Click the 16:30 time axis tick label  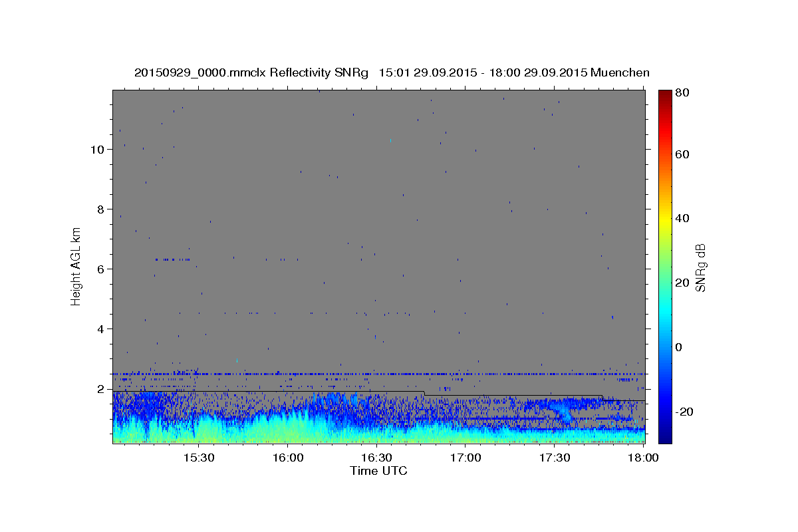pyautogui.click(x=376, y=458)
